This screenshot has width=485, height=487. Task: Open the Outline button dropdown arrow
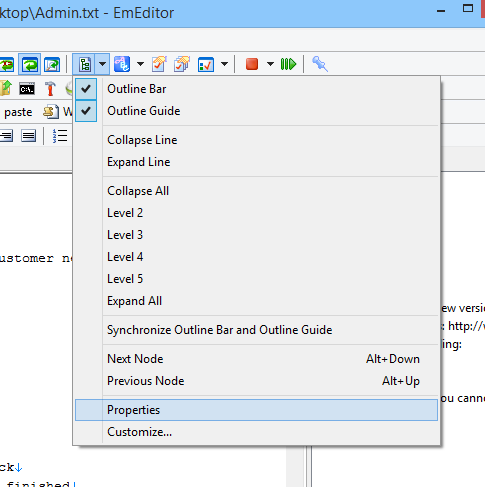[102, 64]
